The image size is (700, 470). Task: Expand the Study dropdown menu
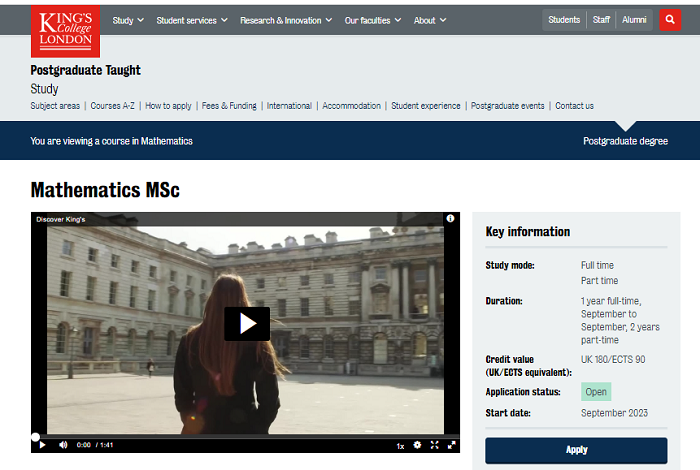[128, 20]
